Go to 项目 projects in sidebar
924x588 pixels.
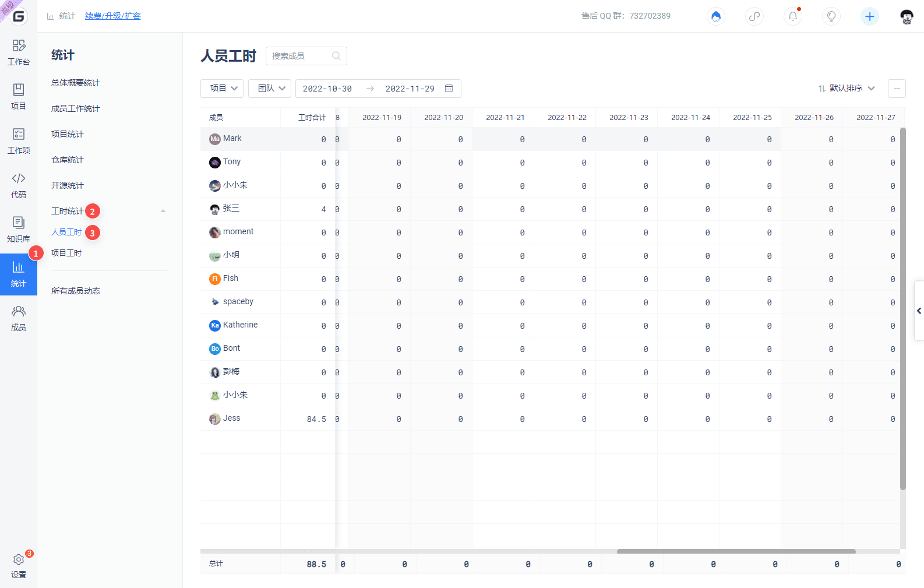pyautogui.click(x=19, y=97)
